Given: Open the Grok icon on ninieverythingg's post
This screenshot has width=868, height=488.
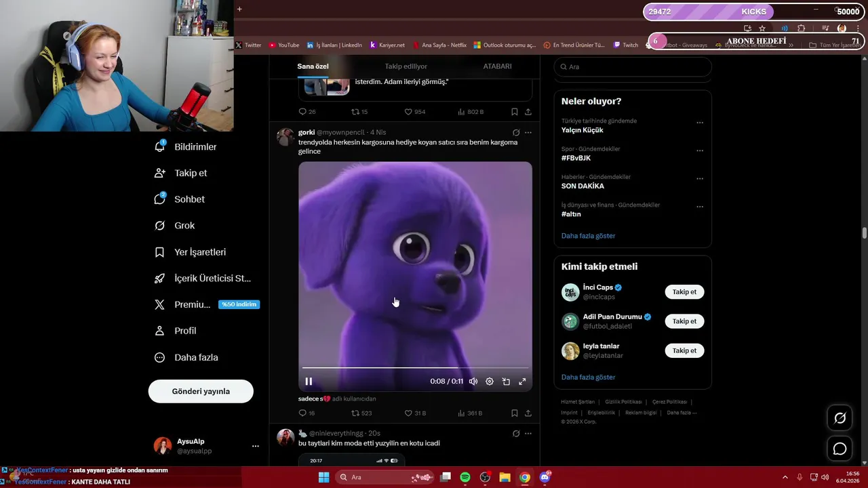Looking at the screenshot, I should pyautogui.click(x=516, y=433).
